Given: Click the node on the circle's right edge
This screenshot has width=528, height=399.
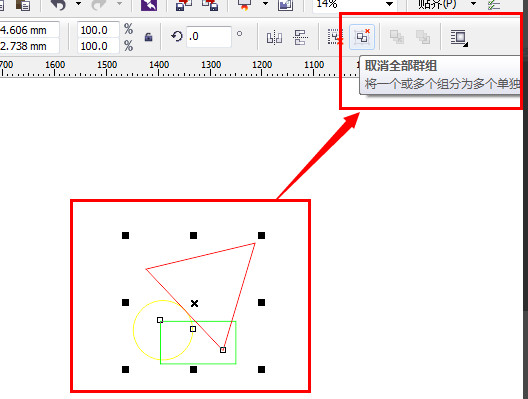Looking at the screenshot, I should pos(193,329).
